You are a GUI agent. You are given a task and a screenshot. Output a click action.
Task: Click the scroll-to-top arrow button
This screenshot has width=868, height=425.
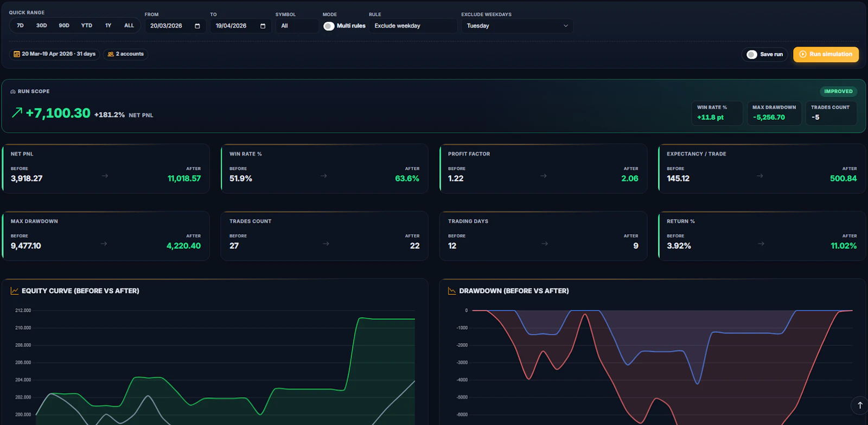pos(859,405)
